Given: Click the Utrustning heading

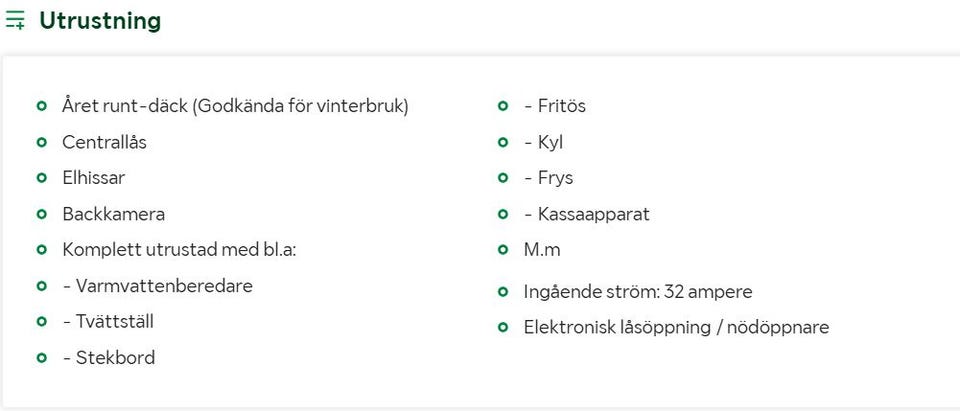Looking at the screenshot, I should [x=100, y=20].
